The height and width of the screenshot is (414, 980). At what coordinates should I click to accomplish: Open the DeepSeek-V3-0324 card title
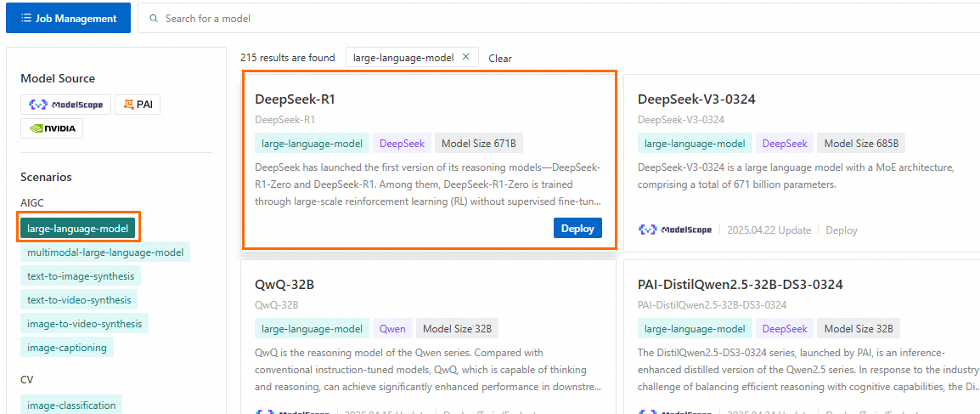(x=697, y=99)
